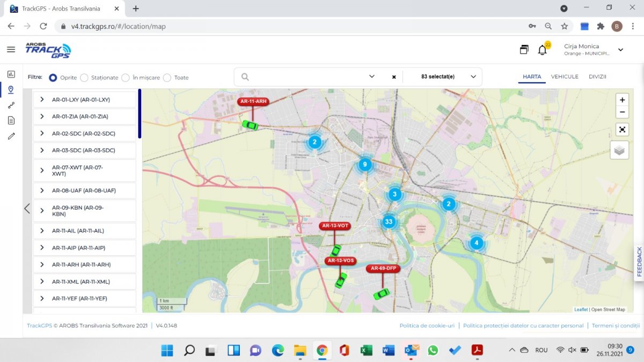Select the Toate filter
The image size is (644, 362).
167,78
